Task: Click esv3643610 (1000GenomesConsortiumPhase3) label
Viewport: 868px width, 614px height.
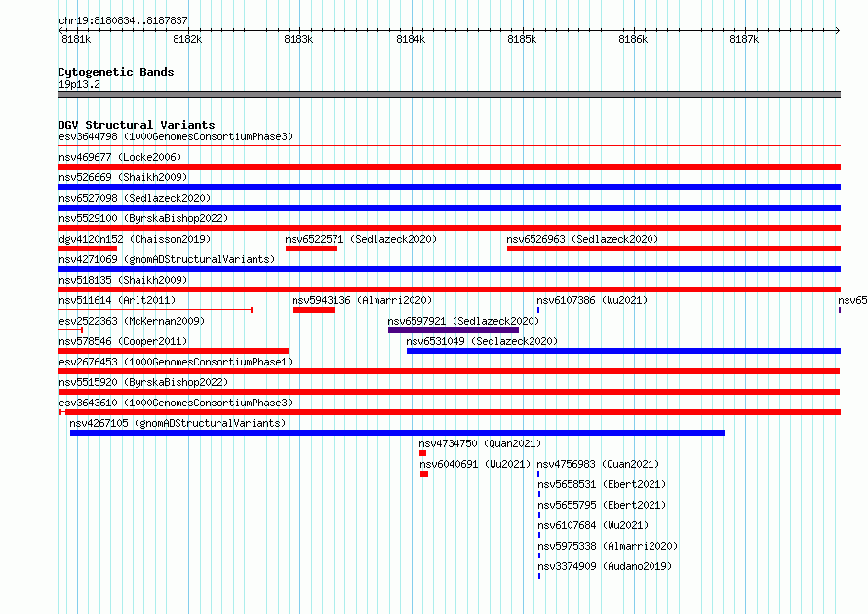Action: pyautogui.click(x=176, y=403)
